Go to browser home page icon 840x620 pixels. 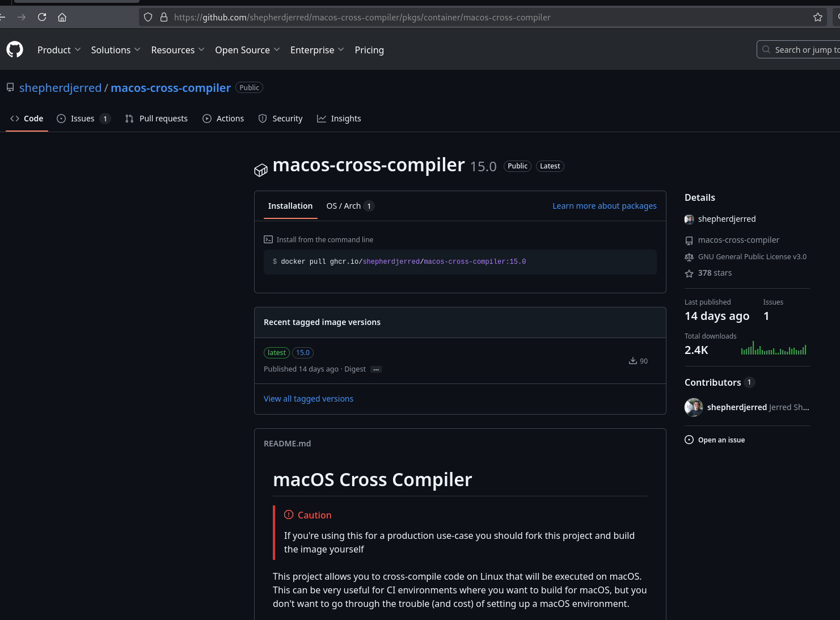point(62,17)
